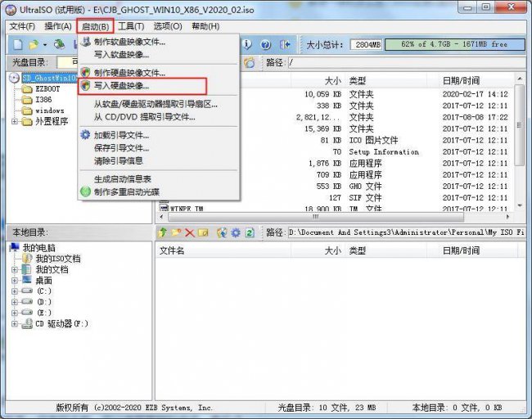Choose 加载引导文件... menu entry
The width and height of the screenshot is (532, 419).
(x=159, y=135)
